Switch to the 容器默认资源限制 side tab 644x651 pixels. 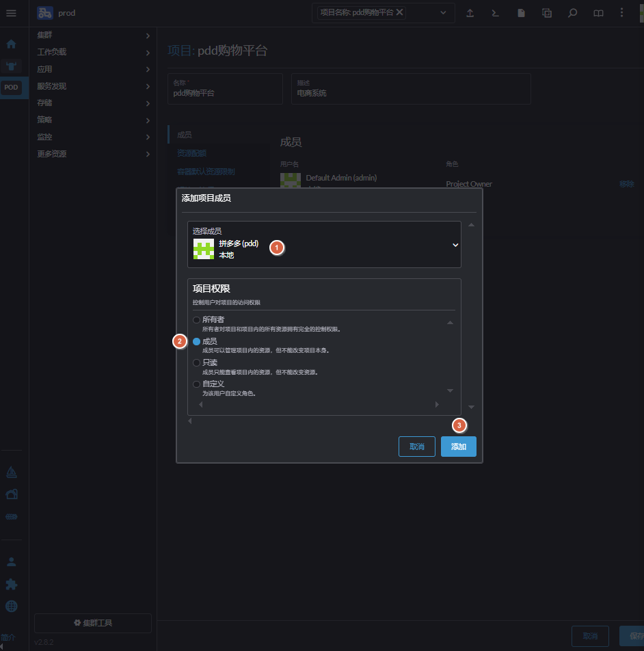point(206,172)
